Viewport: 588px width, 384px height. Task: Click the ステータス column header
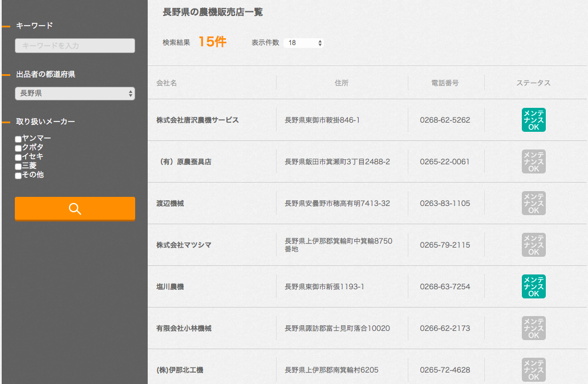533,83
